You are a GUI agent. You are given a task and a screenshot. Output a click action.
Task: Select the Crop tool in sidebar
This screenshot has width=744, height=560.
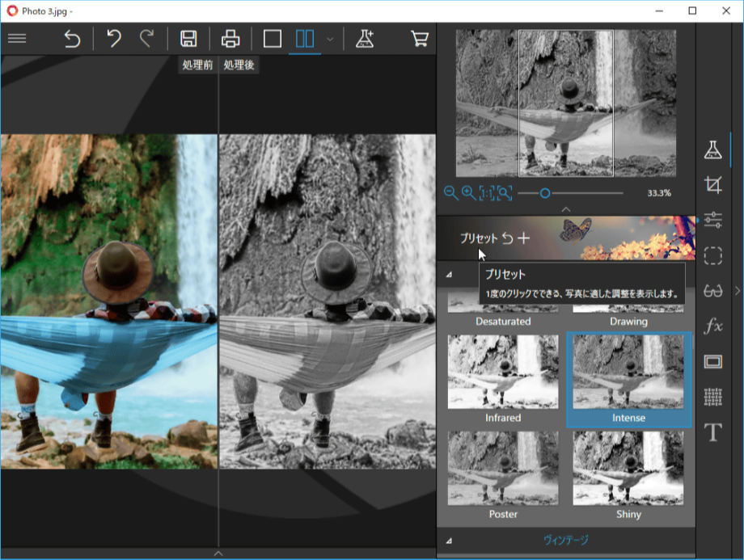(713, 184)
